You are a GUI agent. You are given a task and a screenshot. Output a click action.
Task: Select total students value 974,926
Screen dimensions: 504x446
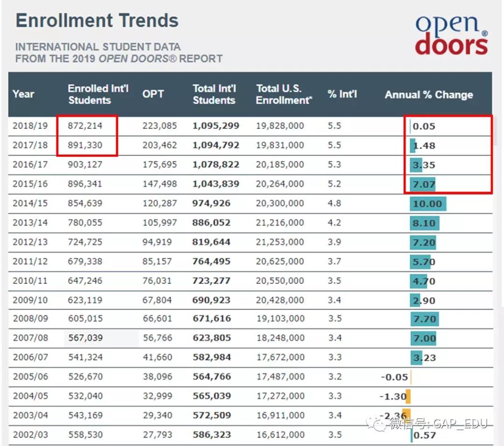coord(211,203)
